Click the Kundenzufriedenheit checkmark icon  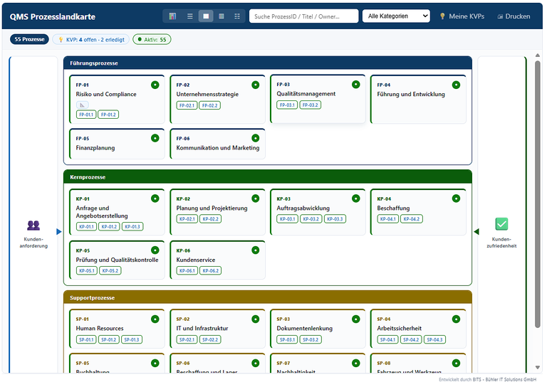point(501,224)
